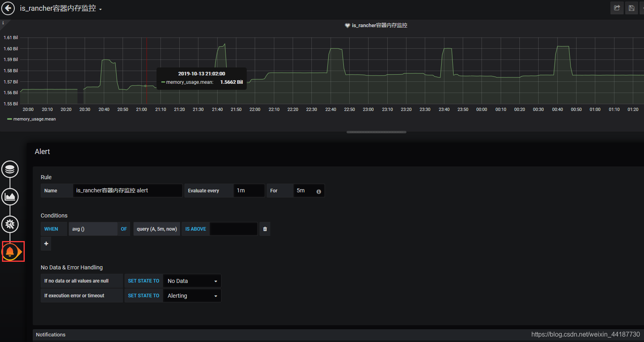The width and height of the screenshot is (644, 342).
Task: Change the IS ABOVE evaluator type
Action: [x=196, y=229]
